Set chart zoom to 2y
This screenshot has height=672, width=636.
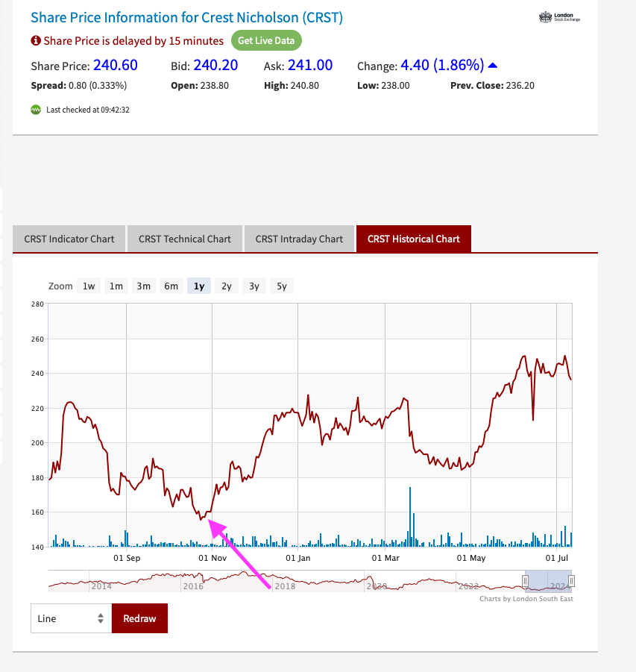pyautogui.click(x=226, y=286)
